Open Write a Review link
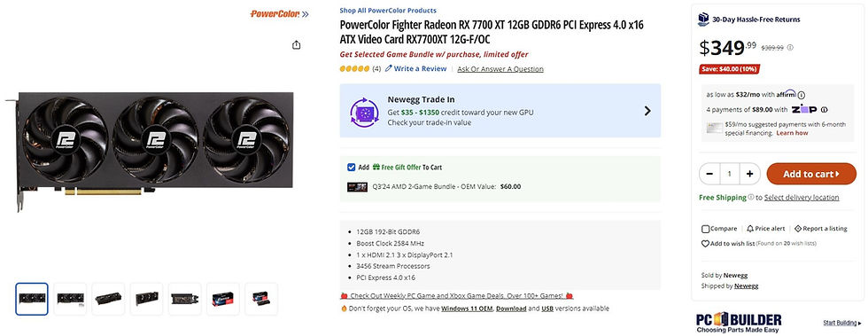 pyautogui.click(x=415, y=69)
